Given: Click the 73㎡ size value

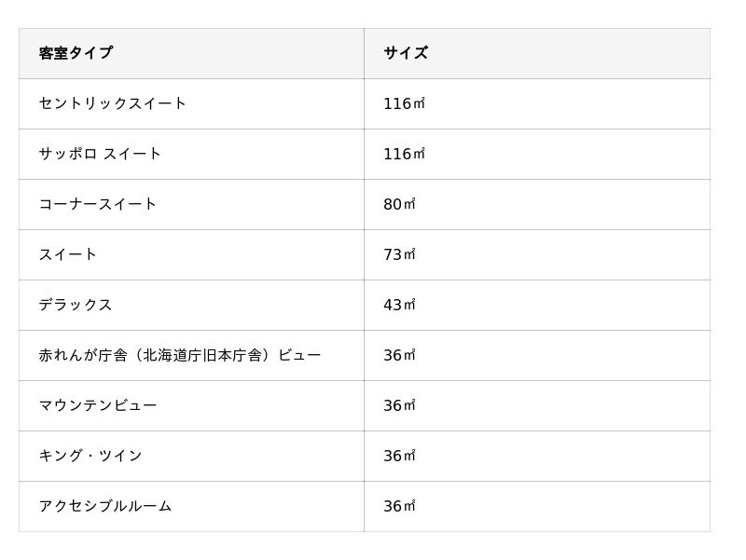Looking at the screenshot, I should pos(399,254).
